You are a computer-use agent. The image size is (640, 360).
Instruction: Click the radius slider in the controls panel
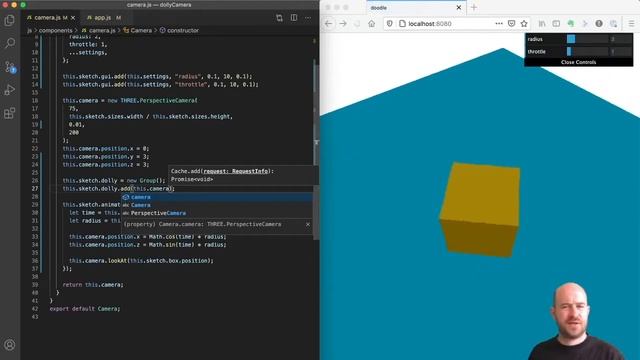click(x=587, y=39)
